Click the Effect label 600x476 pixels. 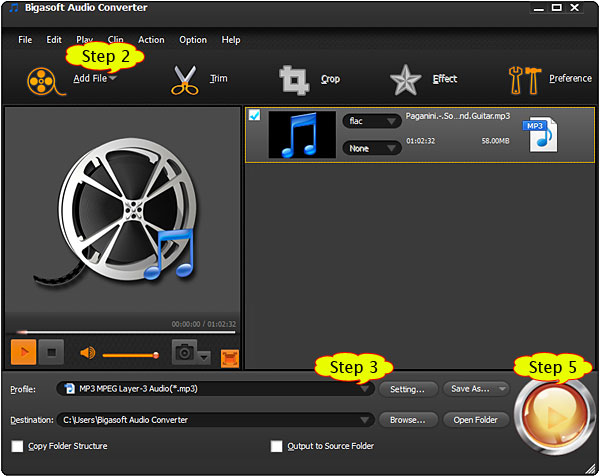point(445,79)
